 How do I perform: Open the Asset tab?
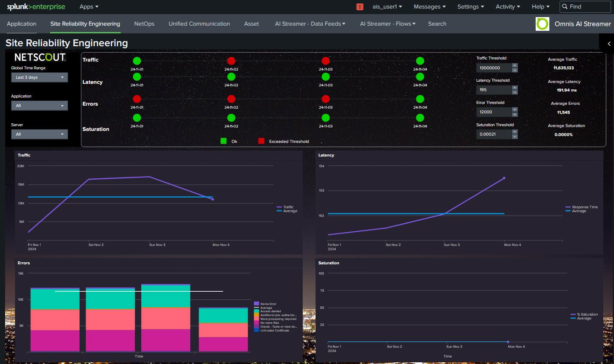251,24
